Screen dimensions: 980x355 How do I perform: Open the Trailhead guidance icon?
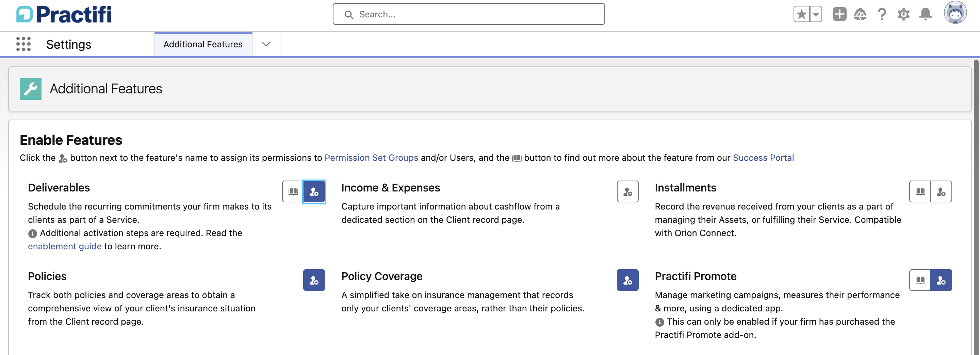pyautogui.click(x=860, y=14)
